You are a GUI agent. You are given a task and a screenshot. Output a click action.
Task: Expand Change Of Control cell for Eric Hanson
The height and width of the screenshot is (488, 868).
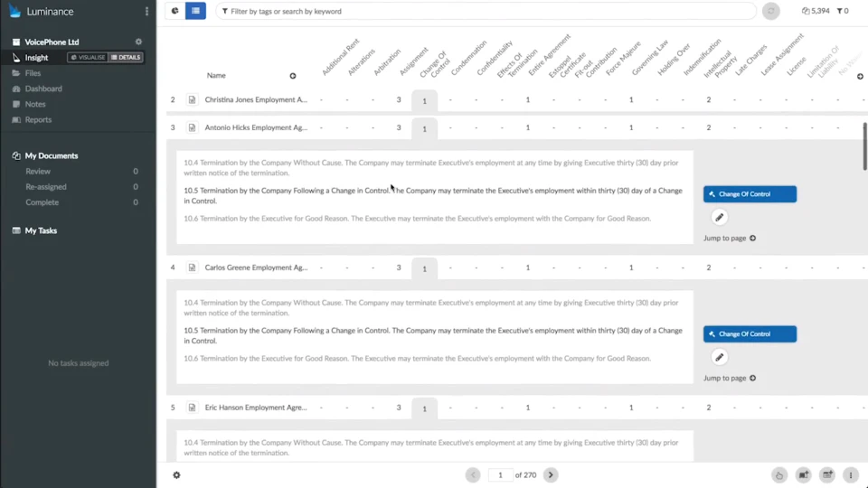click(x=424, y=408)
